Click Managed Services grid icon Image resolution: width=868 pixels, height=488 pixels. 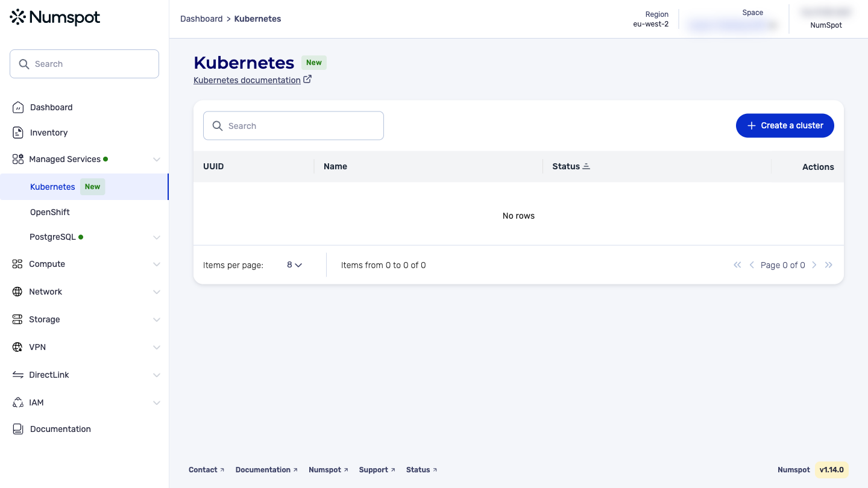(x=18, y=159)
